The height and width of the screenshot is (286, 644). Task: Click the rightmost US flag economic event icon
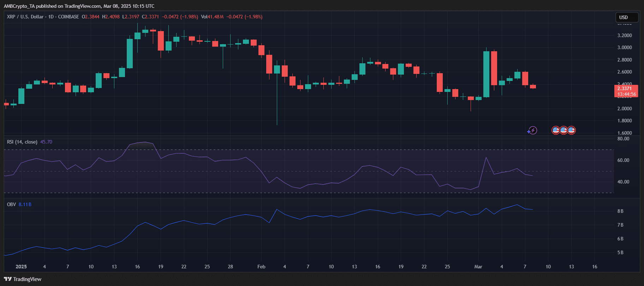coord(571,130)
